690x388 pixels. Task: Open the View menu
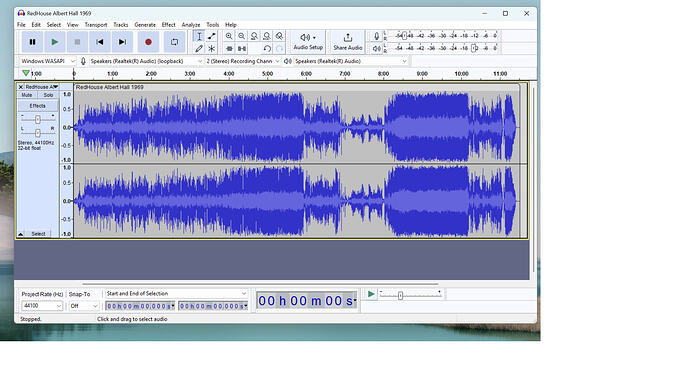[73, 25]
